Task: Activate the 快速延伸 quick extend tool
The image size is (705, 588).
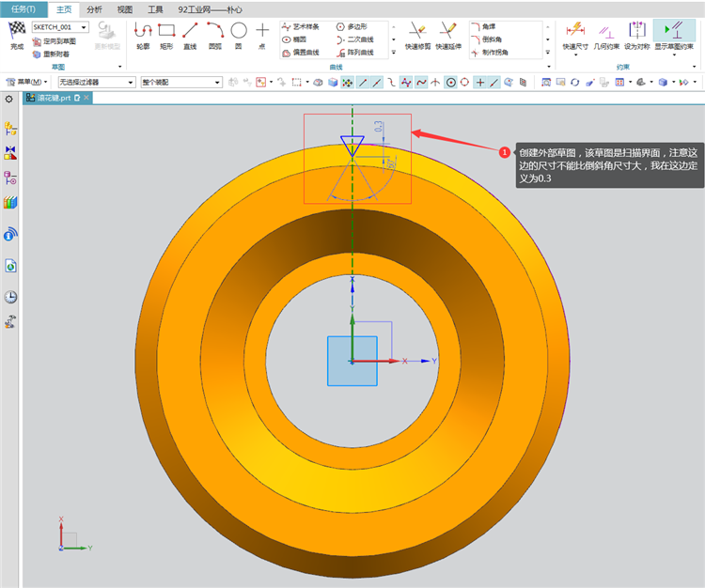Action: pos(448,36)
